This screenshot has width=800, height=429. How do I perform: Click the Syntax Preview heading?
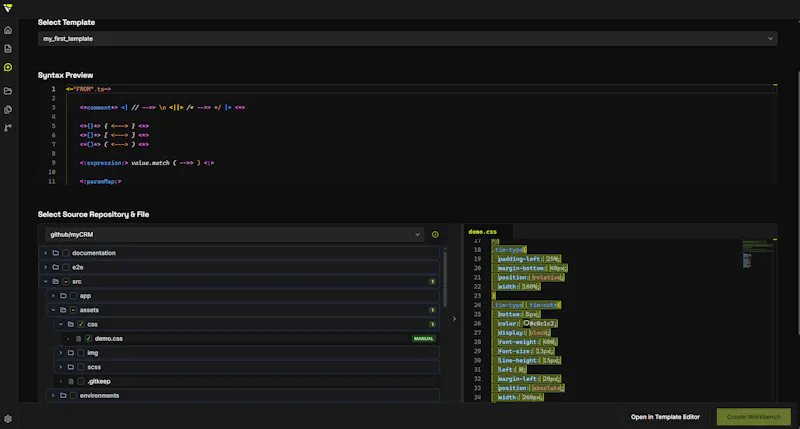click(65, 75)
